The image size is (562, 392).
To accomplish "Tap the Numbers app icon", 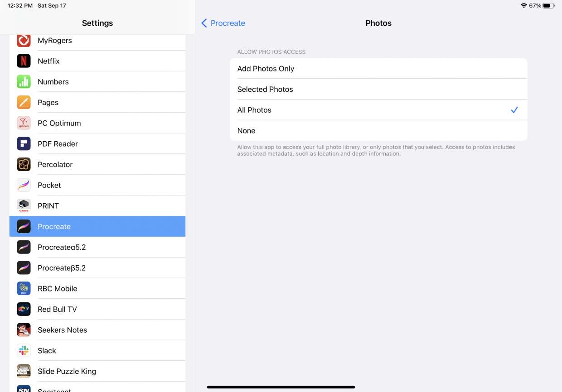I will coord(24,82).
